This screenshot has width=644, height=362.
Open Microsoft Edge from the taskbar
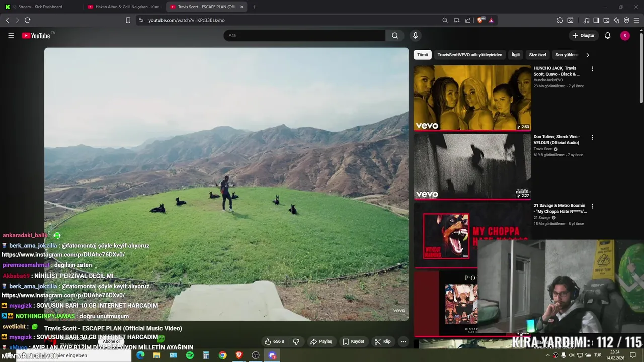pyautogui.click(x=140, y=355)
